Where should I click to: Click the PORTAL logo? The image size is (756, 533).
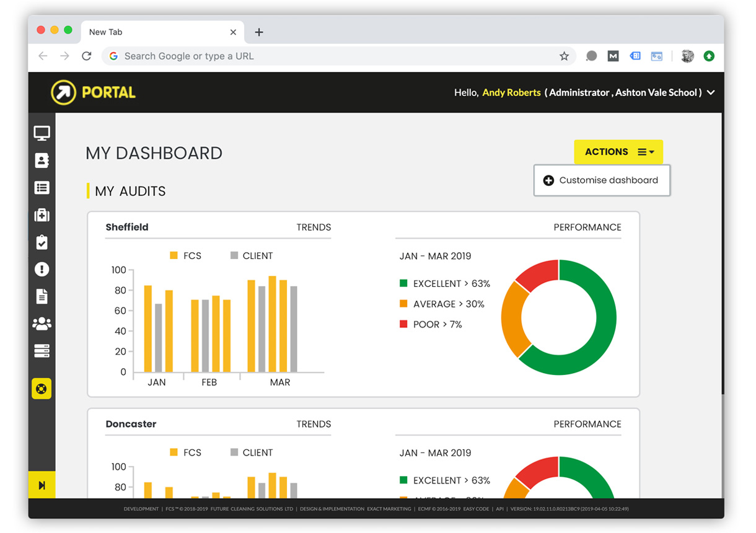[x=93, y=92]
